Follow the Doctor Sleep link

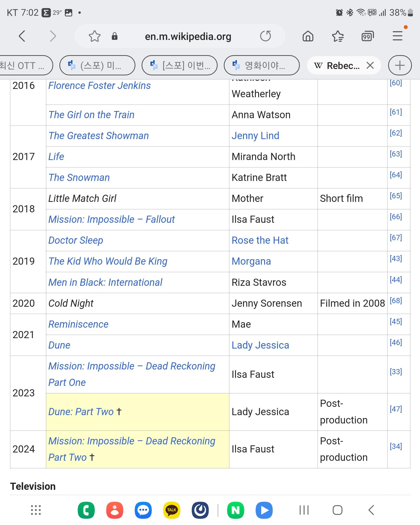tap(76, 240)
